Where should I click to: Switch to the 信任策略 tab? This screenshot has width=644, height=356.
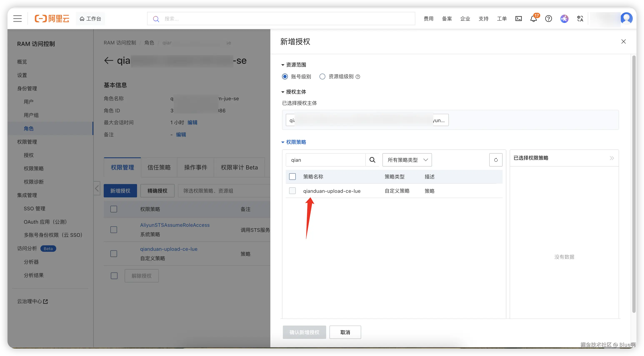[x=159, y=167]
